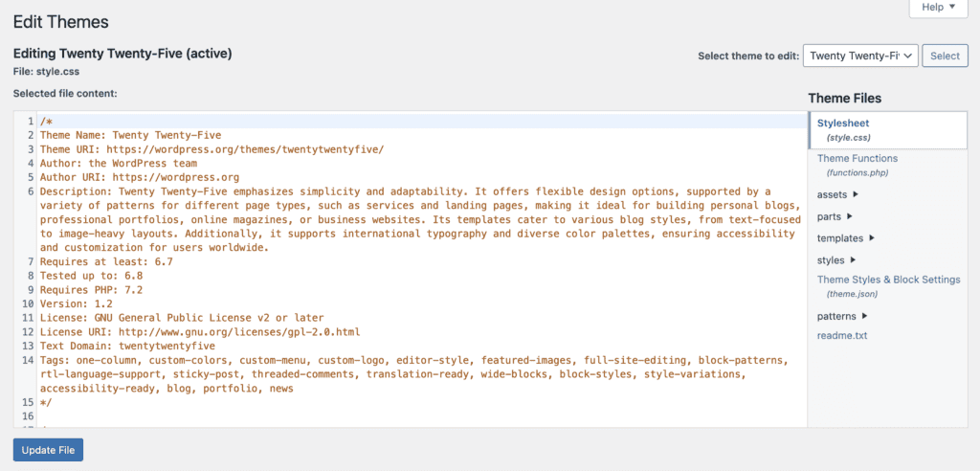Click the closing comment '*/' on line 15
Image resolution: width=980 pixels, height=471 pixels.
pos(46,402)
